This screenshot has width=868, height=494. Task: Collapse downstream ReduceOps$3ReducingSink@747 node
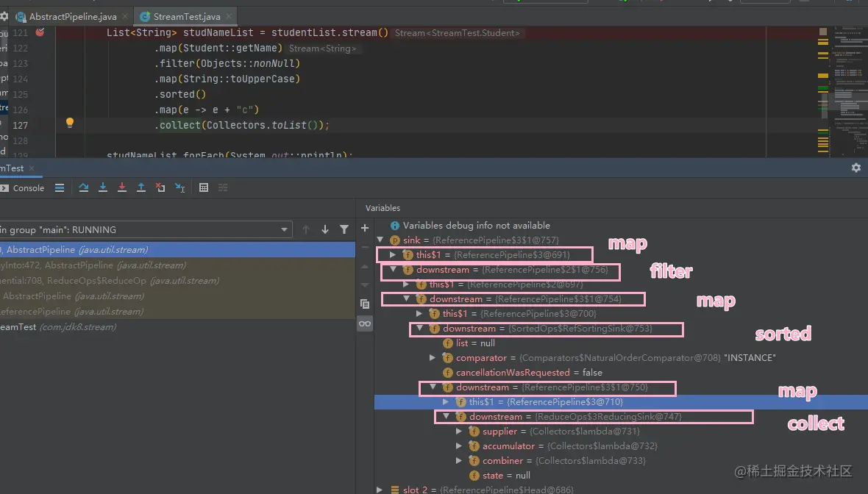point(447,417)
